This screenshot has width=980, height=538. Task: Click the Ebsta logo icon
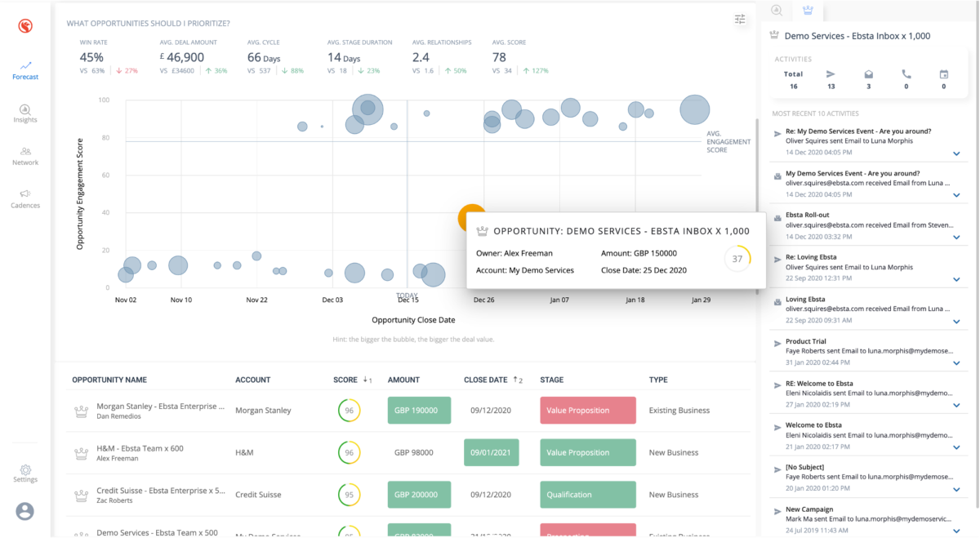25,27
